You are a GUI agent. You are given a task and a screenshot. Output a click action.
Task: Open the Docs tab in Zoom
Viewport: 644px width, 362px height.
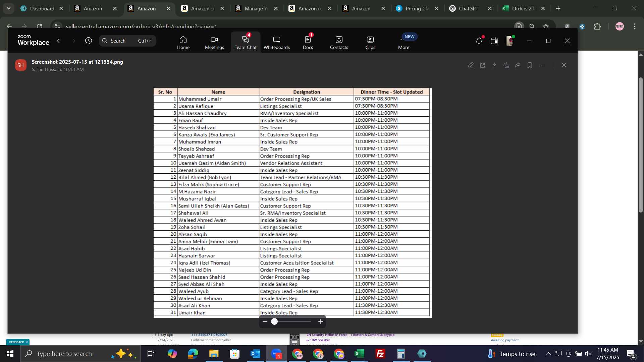tap(308, 43)
